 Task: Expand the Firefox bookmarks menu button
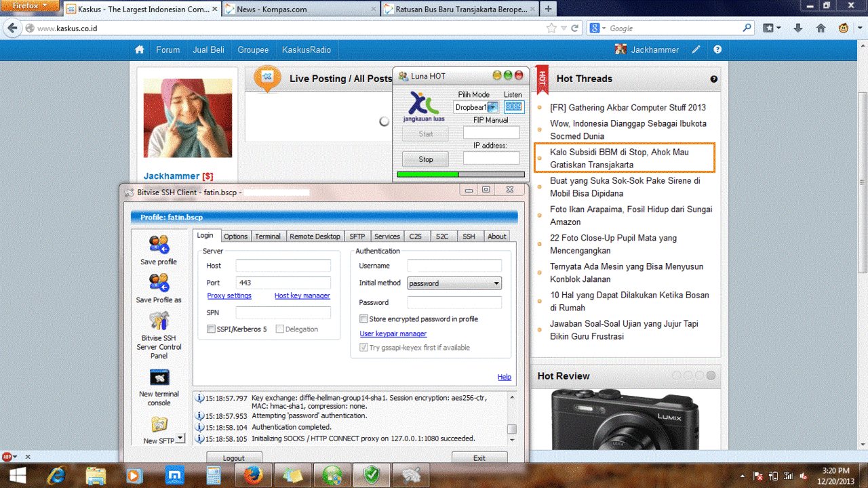[x=772, y=28]
